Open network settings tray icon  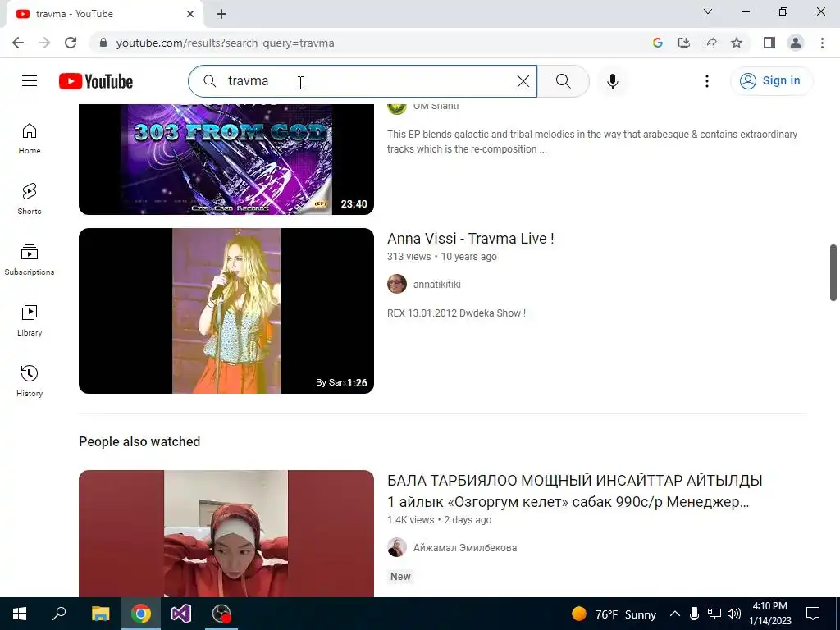tap(714, 614)
